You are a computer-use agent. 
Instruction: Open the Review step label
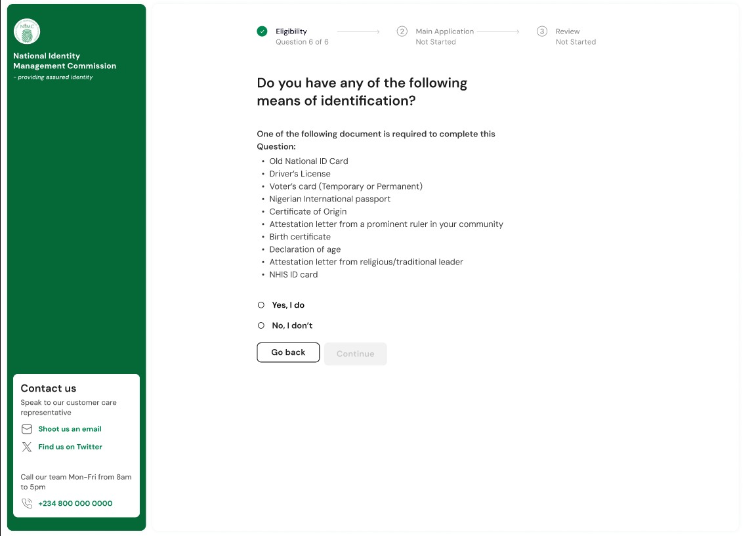coord(568,31)
